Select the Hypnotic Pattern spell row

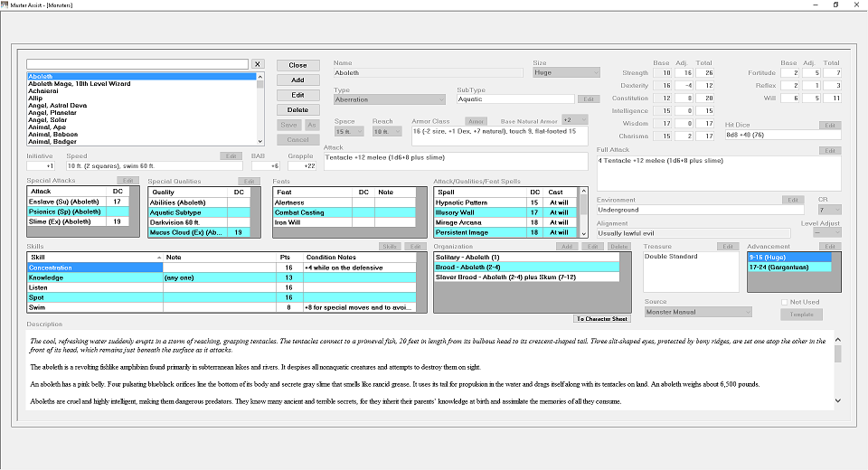506,202
